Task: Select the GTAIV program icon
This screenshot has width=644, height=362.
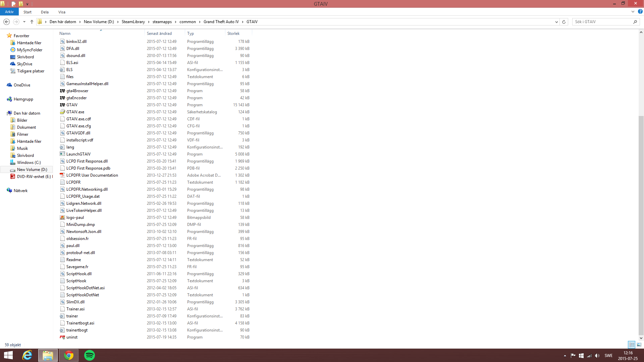Action: pyautogui.click(x=62, y=105)
